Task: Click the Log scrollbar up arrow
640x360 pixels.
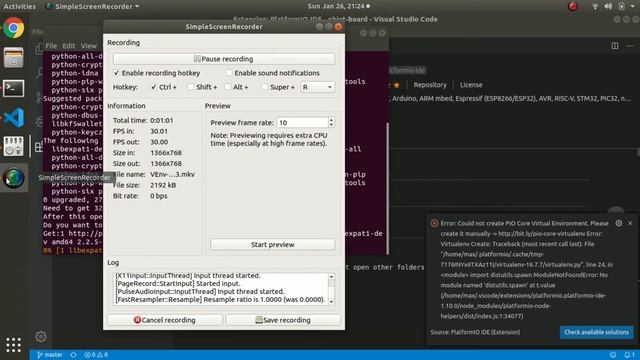Action: 331,276
